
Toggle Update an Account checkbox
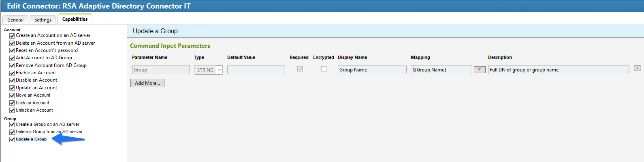(12, 88)
